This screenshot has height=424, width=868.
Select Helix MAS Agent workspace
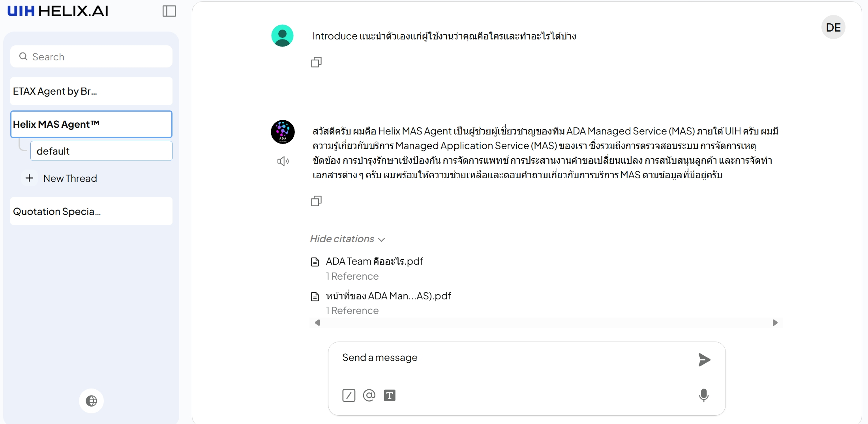pyautogui.click(x=92, y=124)
